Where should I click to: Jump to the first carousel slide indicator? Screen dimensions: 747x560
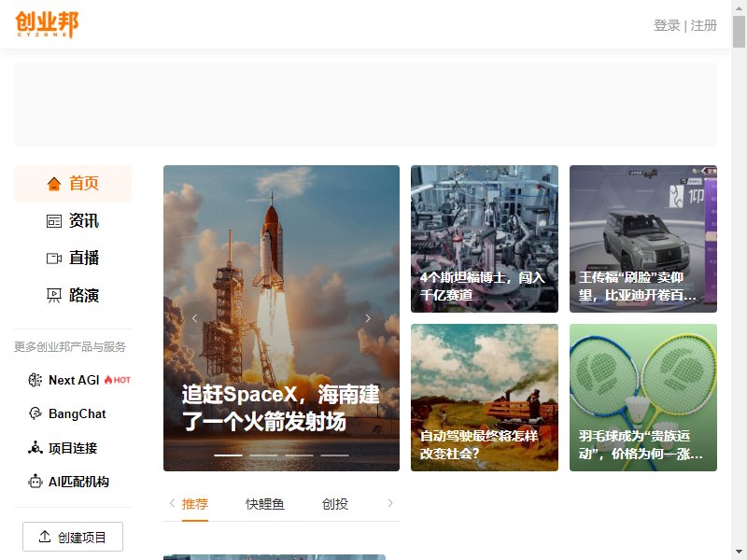228,455
